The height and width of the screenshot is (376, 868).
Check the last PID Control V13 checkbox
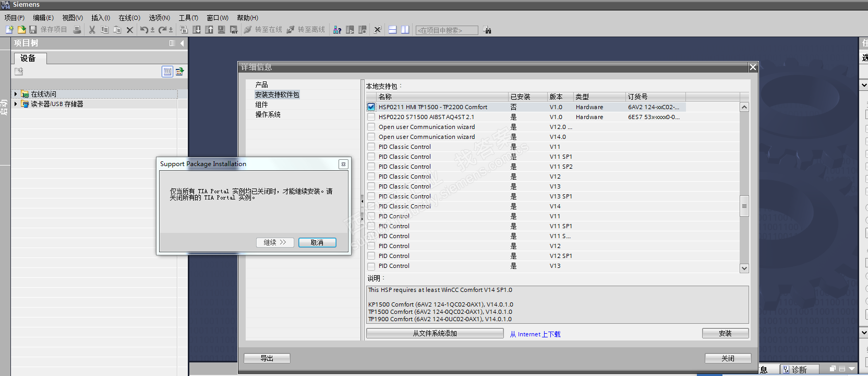tap(371, 266)
